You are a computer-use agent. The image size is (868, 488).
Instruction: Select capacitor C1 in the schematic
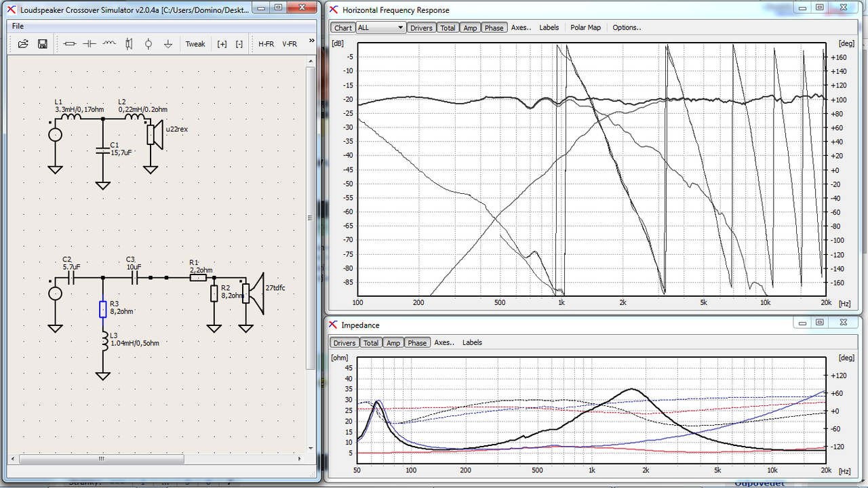coord(102,150)
